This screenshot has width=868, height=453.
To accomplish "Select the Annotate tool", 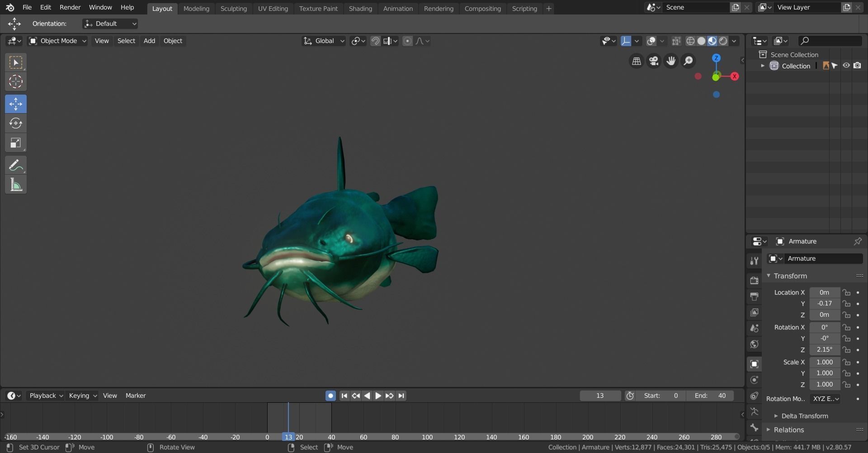I will [x=16, y=165].
